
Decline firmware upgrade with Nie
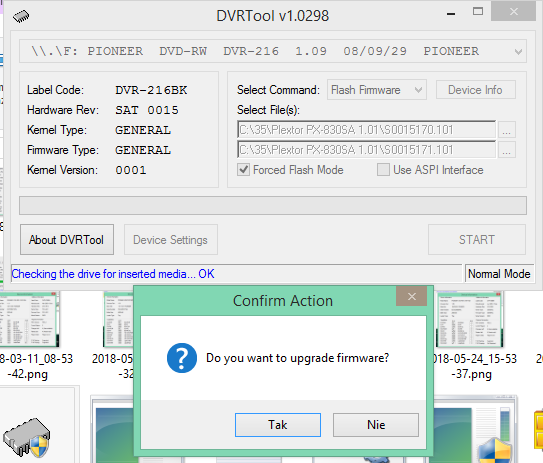[x=376, y=425]
